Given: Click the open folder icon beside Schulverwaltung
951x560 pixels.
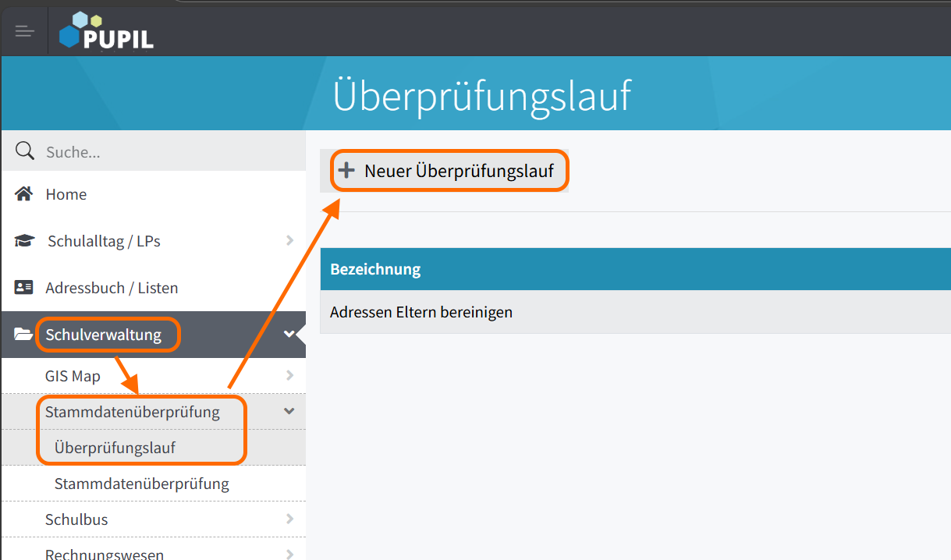Looking at the screenshot, I should point(24,335).
